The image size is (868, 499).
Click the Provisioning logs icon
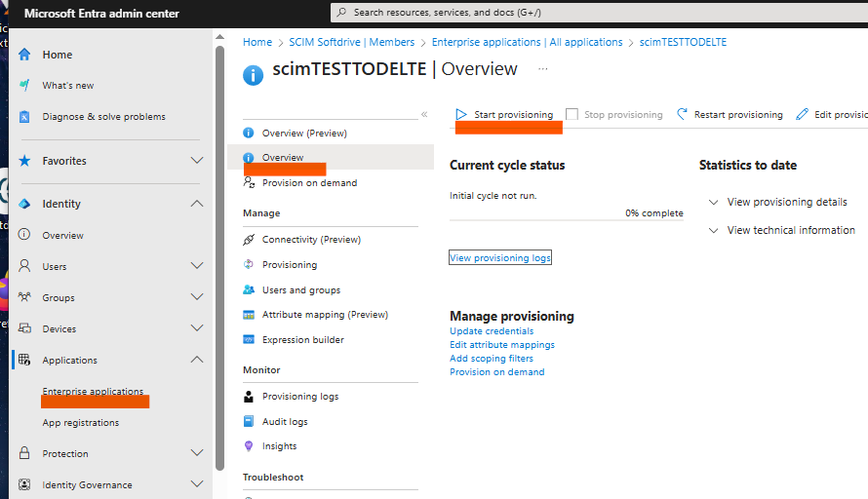249,396
